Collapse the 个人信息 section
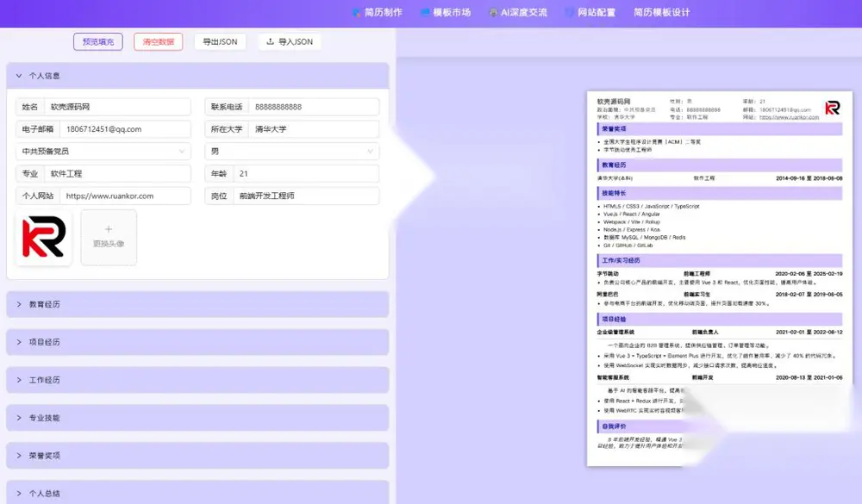Image resolution: width=862 pixels, height=504 pixels. point(198,76)
